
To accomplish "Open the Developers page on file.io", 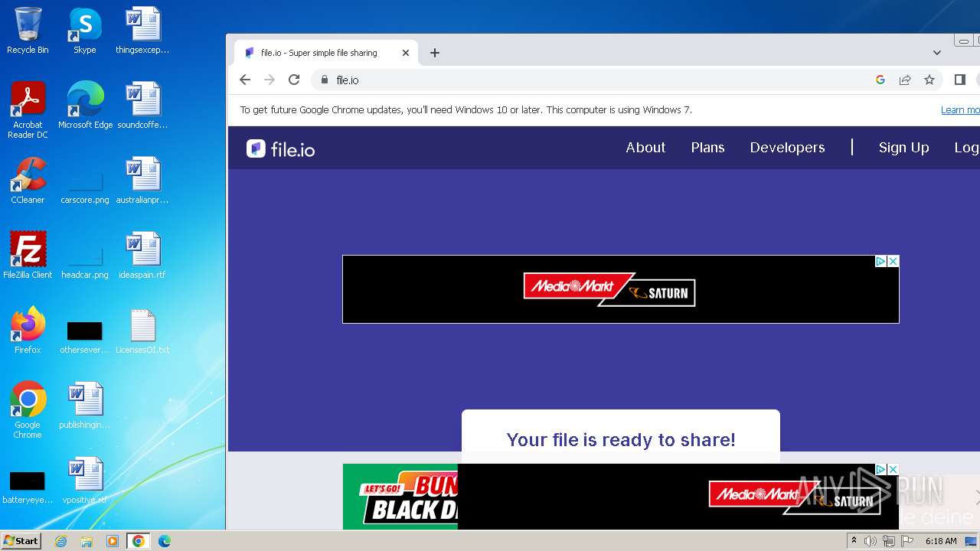I will [x=787, y=148].
